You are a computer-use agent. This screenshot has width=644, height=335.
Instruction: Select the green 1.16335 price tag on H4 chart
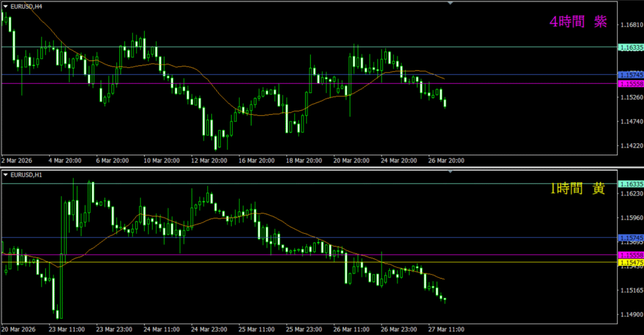pyautogui.click(x=630, y=47)
